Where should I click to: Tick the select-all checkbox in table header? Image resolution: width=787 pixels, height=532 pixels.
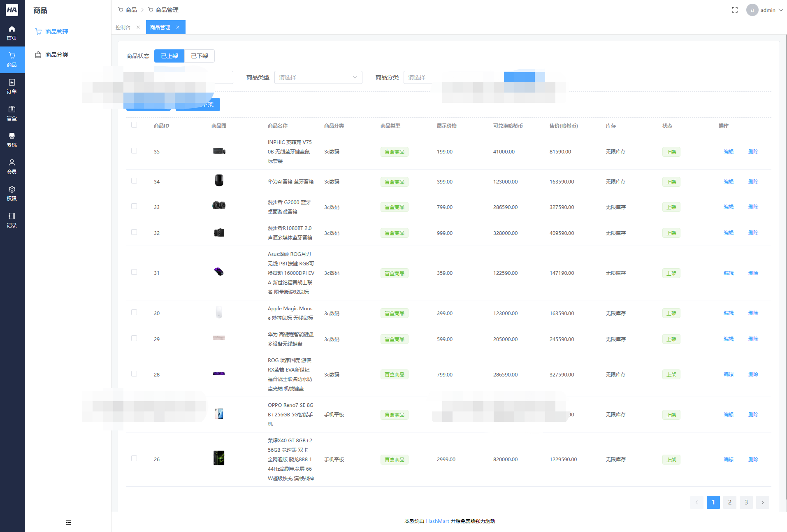point(134,125)
